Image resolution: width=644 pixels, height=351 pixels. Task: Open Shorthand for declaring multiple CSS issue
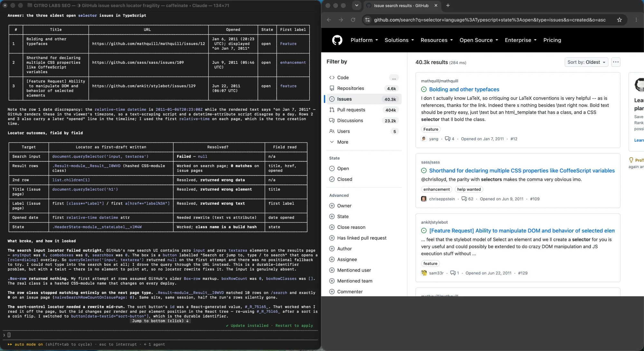522,171
